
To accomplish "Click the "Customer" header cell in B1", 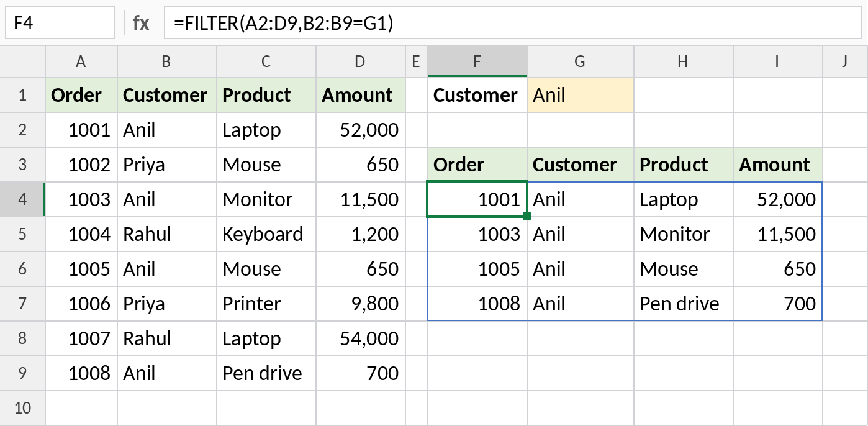I will pyautogui.click(x=167, y=95).
